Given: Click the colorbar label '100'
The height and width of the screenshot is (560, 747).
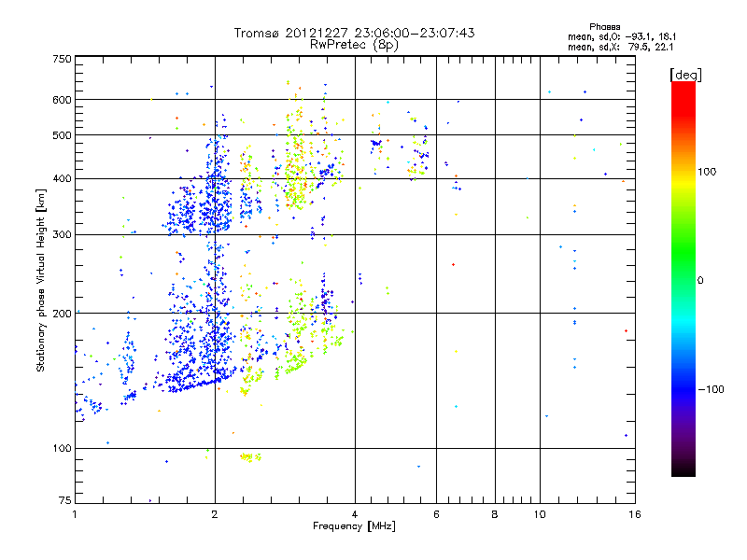Looking at the screenshot, I should 707,172.
